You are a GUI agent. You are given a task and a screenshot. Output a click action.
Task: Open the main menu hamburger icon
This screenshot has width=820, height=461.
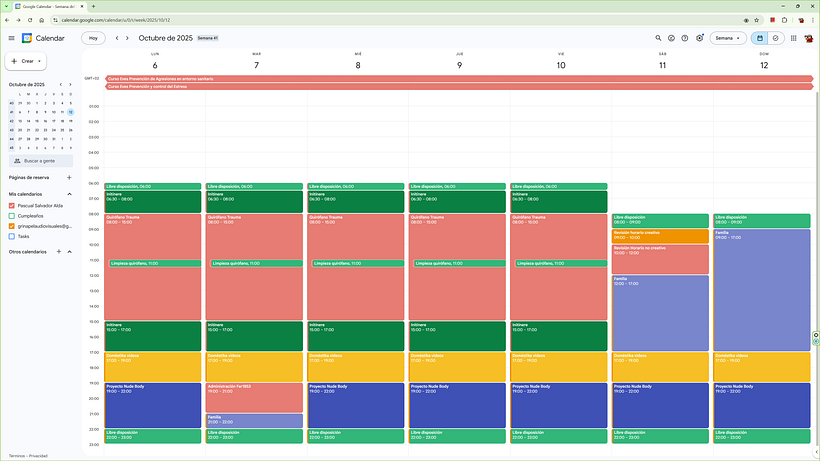[11, 38]
